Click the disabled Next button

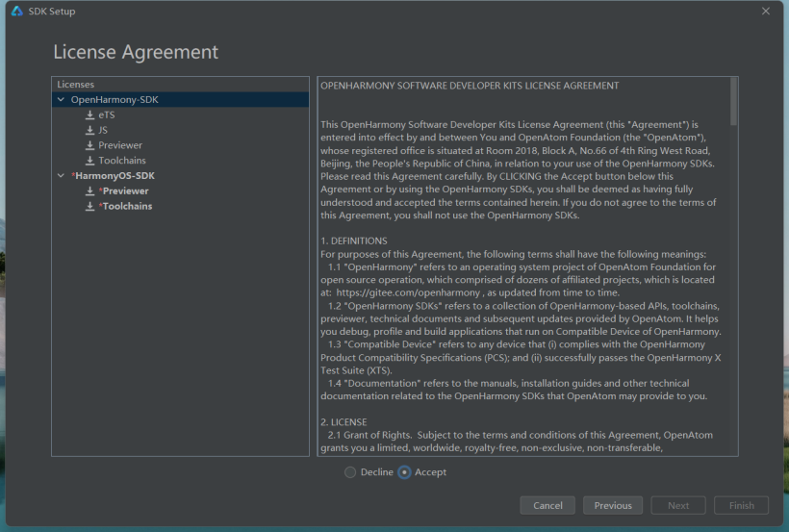coord(678,505)
